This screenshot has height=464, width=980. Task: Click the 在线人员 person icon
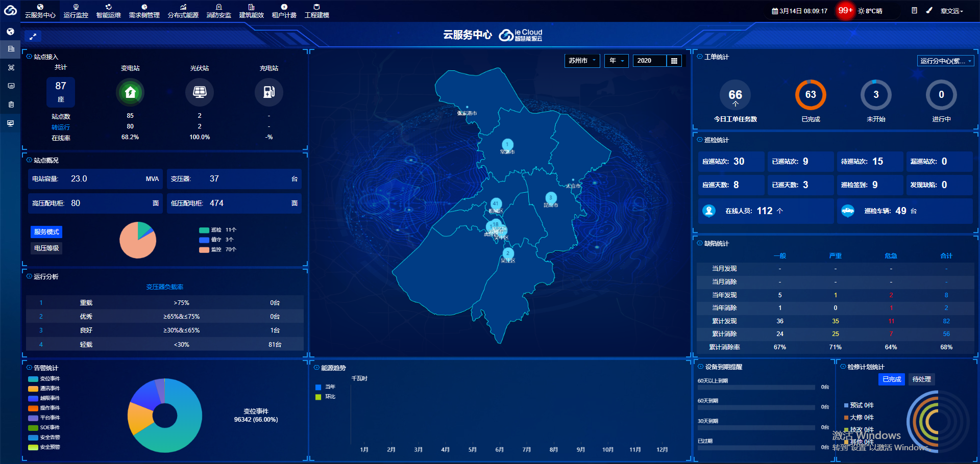(x=709, y=211)
